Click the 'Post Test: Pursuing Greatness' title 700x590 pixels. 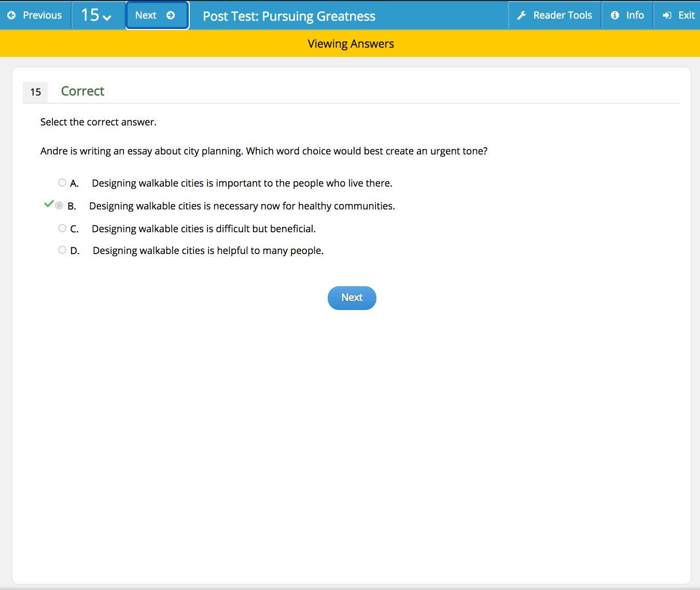coord(289,16)
